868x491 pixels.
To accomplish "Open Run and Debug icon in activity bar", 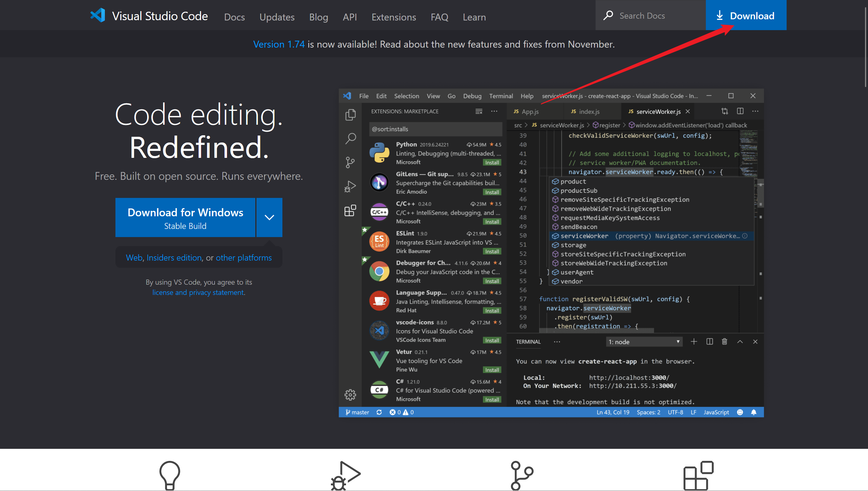I will click(x=350, y=186).
